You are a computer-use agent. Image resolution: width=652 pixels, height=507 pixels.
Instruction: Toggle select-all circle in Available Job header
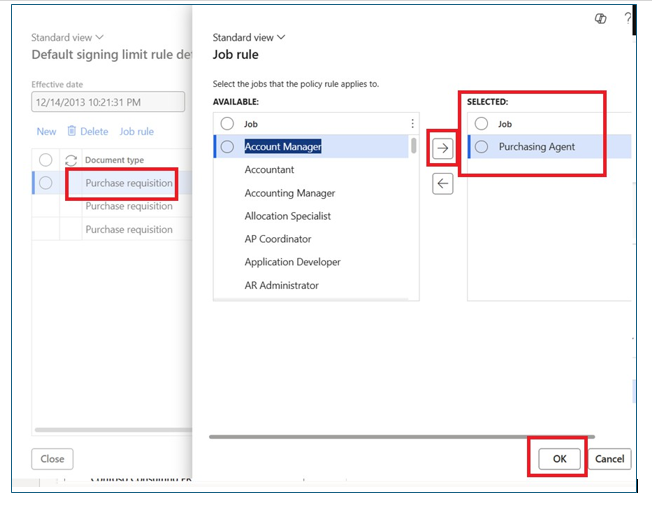[228, 124]
